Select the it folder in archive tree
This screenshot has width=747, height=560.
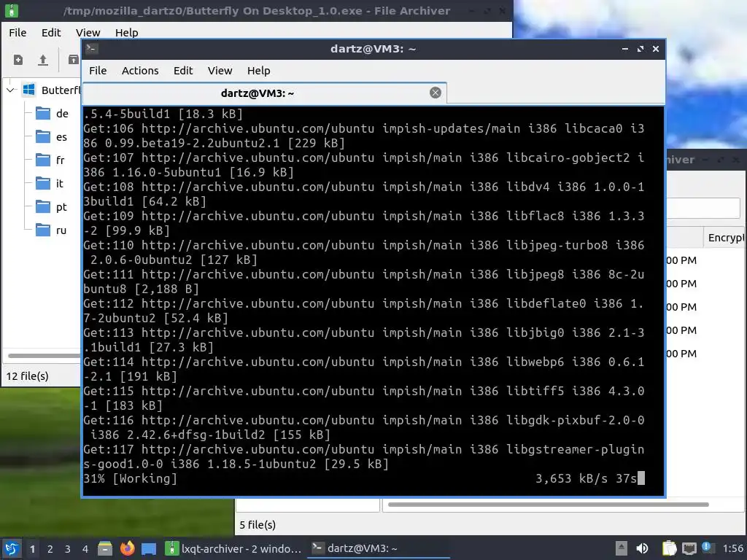(x=50, y=183)
